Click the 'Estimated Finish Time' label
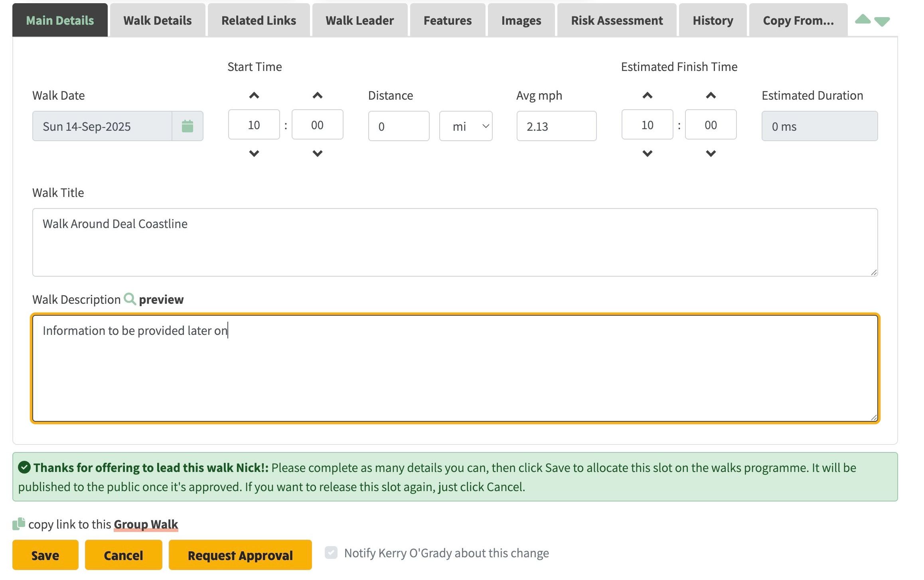 [x=679, y=67]
